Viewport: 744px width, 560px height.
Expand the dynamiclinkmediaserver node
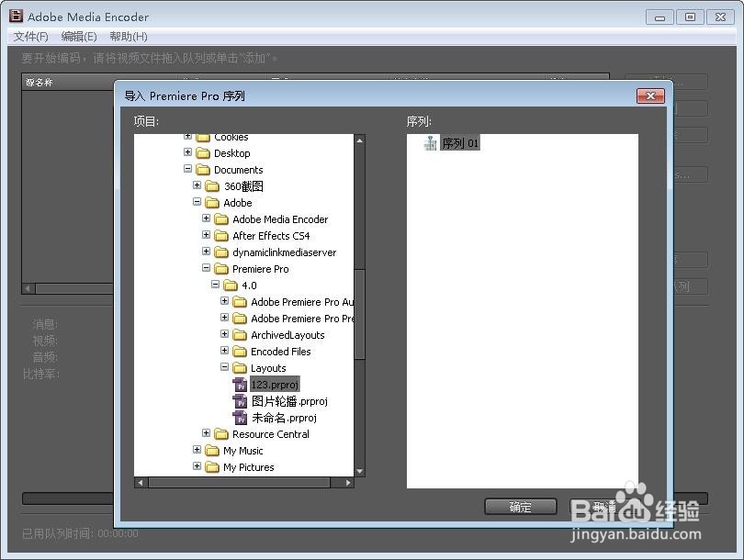click(206, 251)
